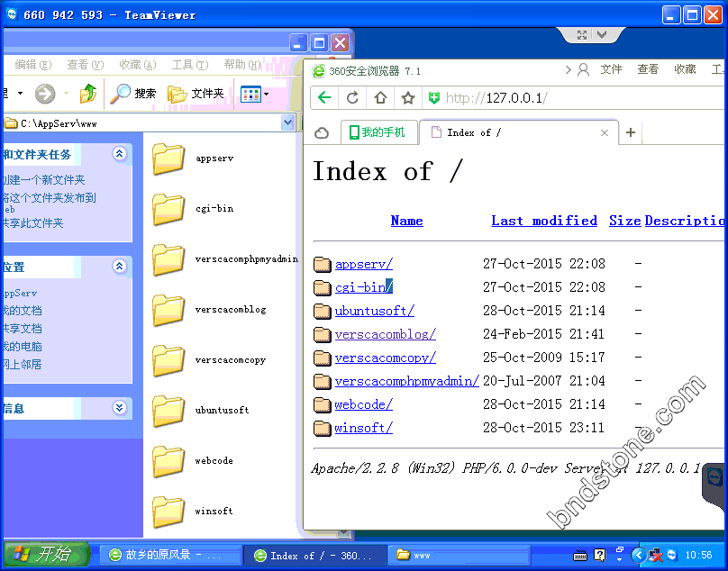Expand the C:\AppServ\www address bar dropdown
Image resolution: width=728 pixels, height=571 pixels.
coord(288,122)
